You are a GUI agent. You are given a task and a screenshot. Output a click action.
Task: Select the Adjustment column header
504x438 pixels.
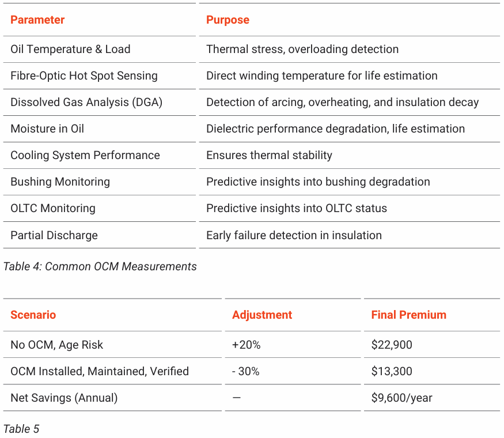[x=262, y=315]
